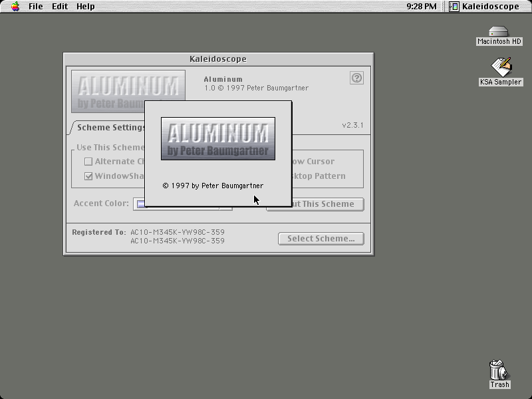Image resolution: width=532 pixels, height=399 pixels.
Task: Click the 1.0 © 1997 Peter Baumgartner line
Action: click(257, 88)
